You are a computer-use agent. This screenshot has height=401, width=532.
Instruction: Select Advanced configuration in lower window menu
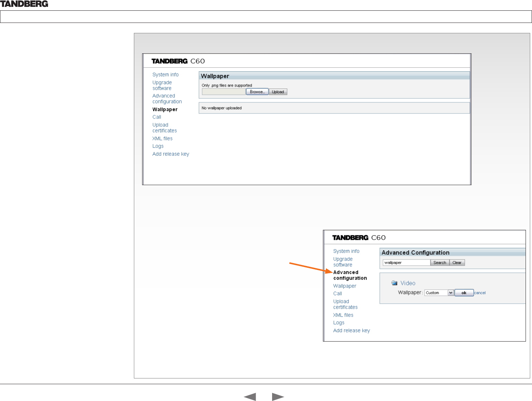(350, 275)
